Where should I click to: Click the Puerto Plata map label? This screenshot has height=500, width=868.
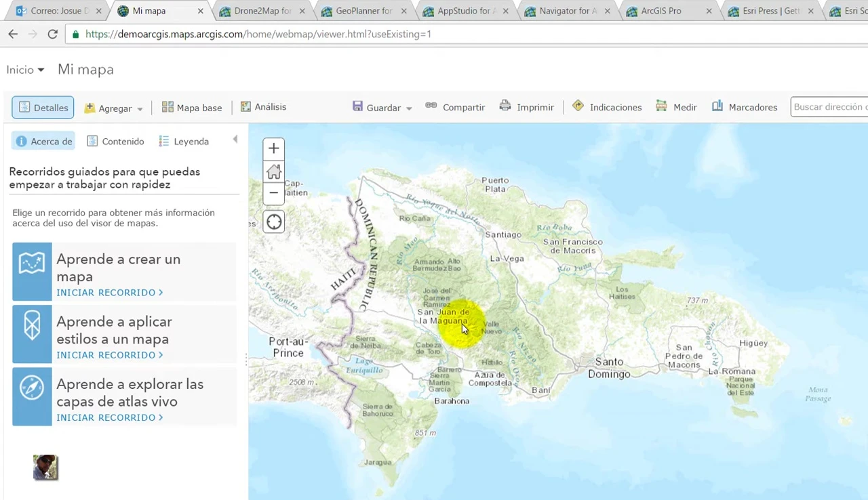click(495, 184)
